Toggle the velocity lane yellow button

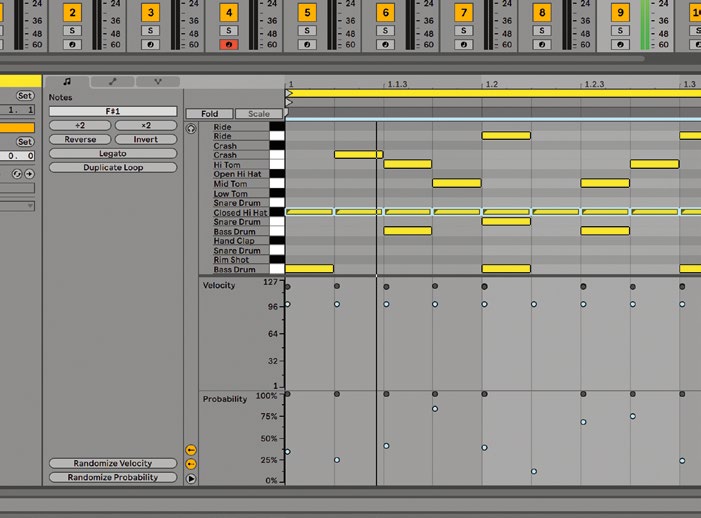[x=191, y=450]
